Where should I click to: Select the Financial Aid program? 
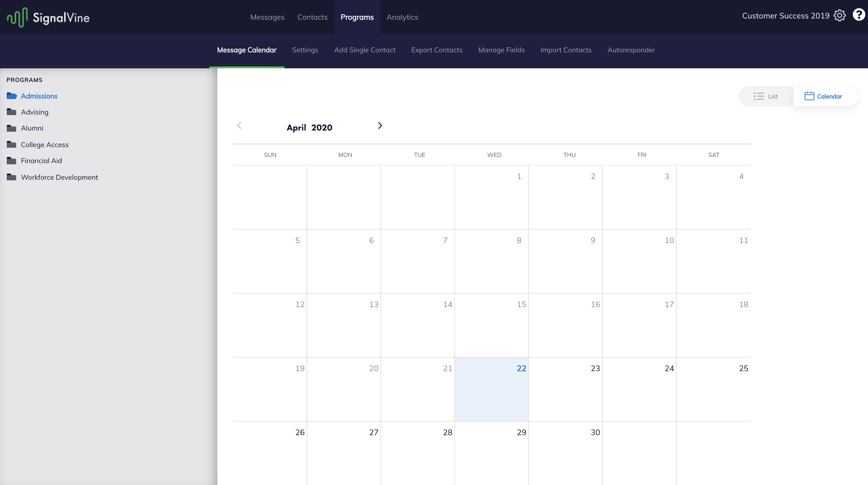(x=42, y=161)
